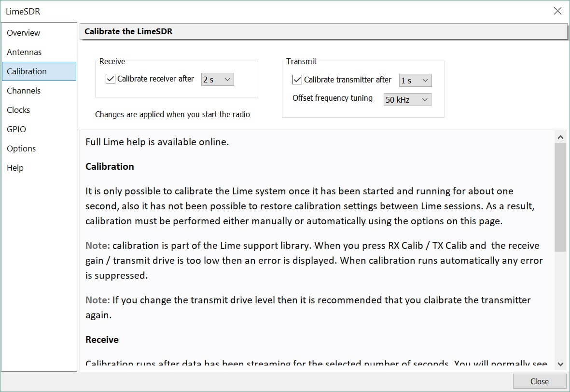The width and height of the screenshot is (570, 392).
Task: Switch to the Antennas section
Action: click(24, 52)
